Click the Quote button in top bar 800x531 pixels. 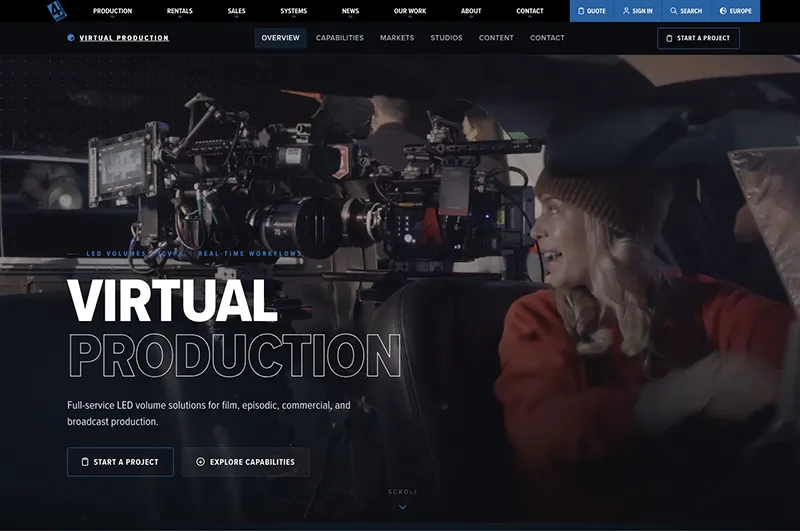point(592,11)
